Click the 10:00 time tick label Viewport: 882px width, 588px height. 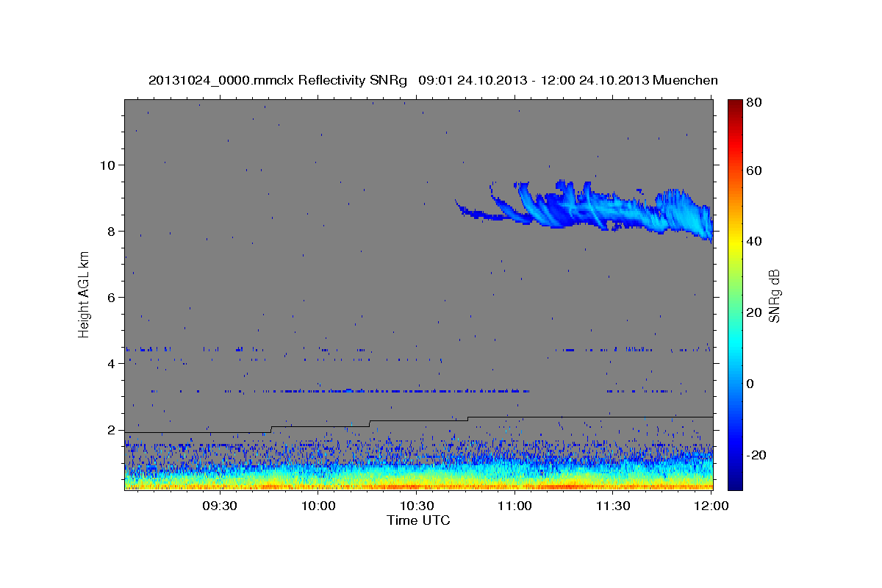coord(318,506)
